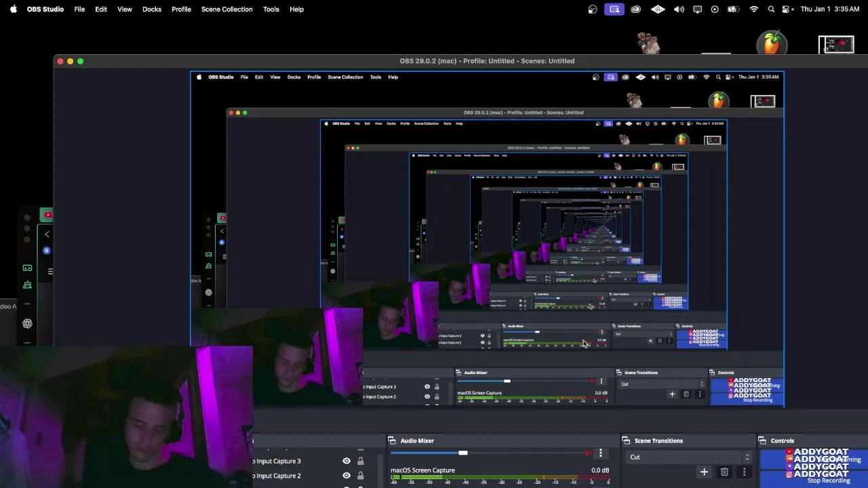Click the Controls dock icon
Image resolution: width=868 pixels, height=488 pixels.
click(763, 441)
